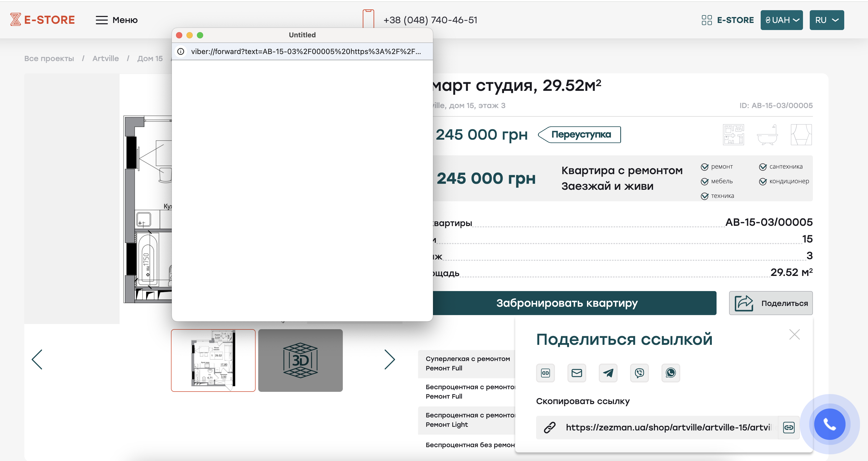Click the bathtub plumbing icon
Image resolution: width=868 pixels, height=461 pixels.
pos(767,135)
